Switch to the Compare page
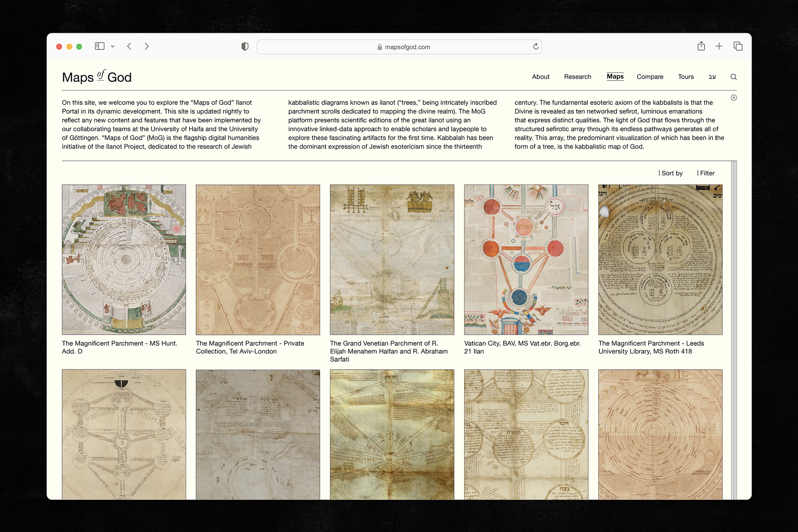Viewport: 798px width, 532px height. pos(650,77)
